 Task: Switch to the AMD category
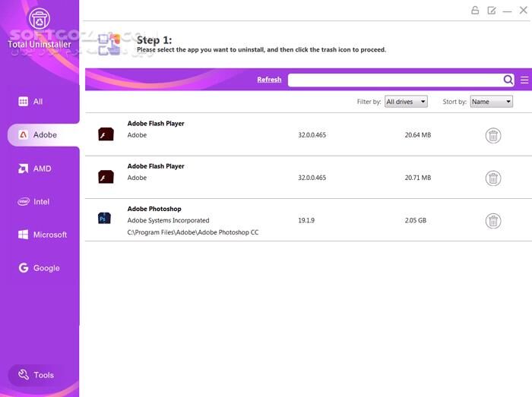tap(42, 169)
